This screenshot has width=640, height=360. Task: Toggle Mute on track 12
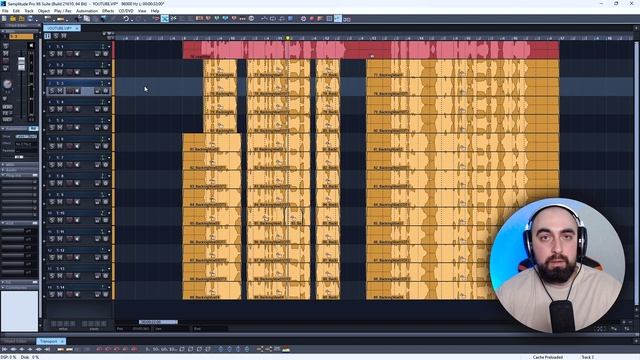pyautogui.click(x=60, y=257)
